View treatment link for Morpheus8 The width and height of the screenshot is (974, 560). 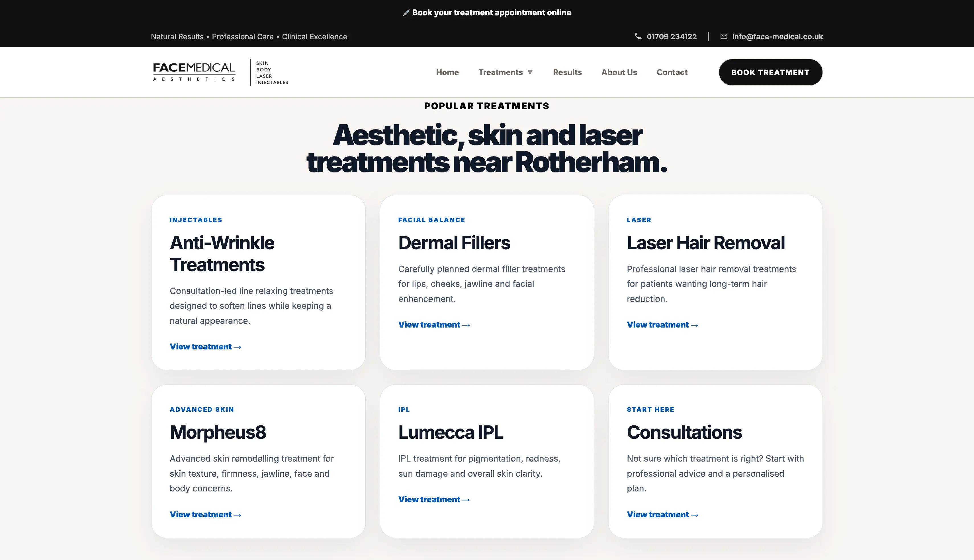point(205,514)
